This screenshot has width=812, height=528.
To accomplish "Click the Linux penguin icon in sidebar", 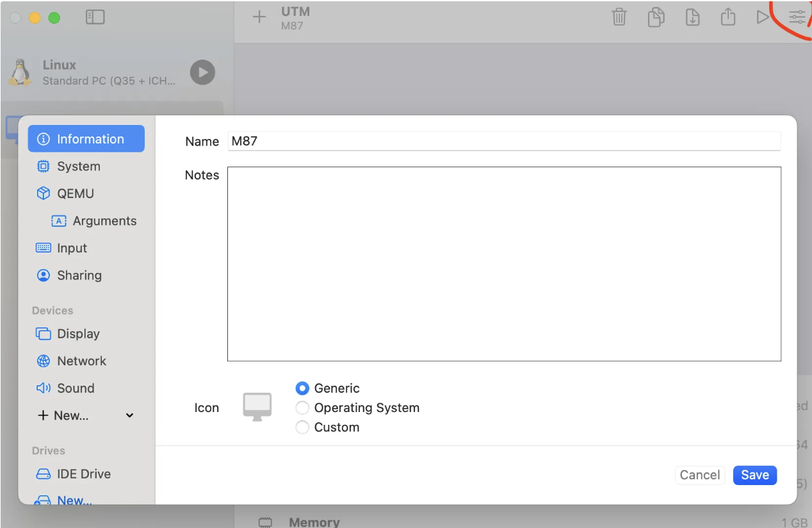I will coord(20,72).
